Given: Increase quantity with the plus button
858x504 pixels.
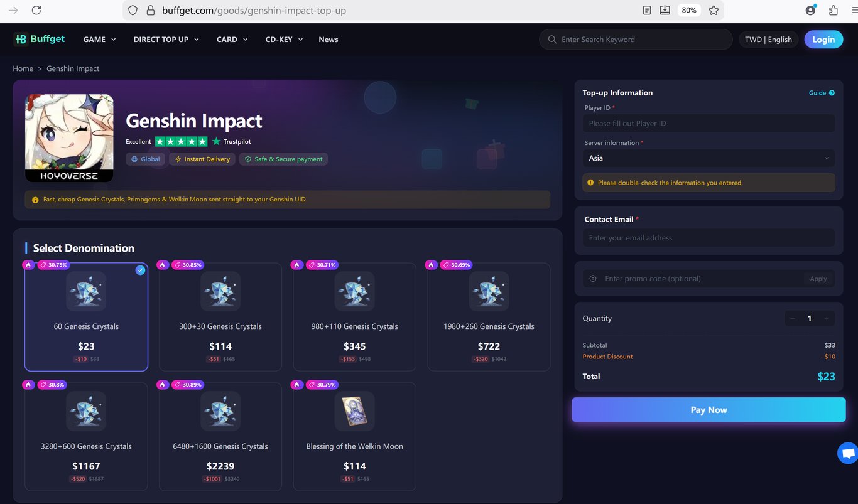Looking at the screenshot, I should (827, 319).
